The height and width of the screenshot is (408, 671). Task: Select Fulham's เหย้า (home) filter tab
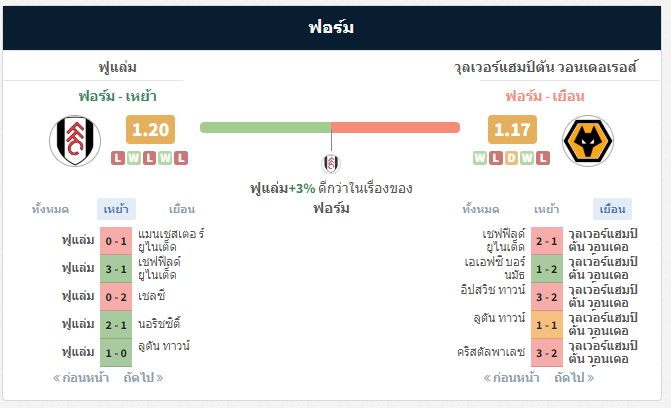pos(116,209)
